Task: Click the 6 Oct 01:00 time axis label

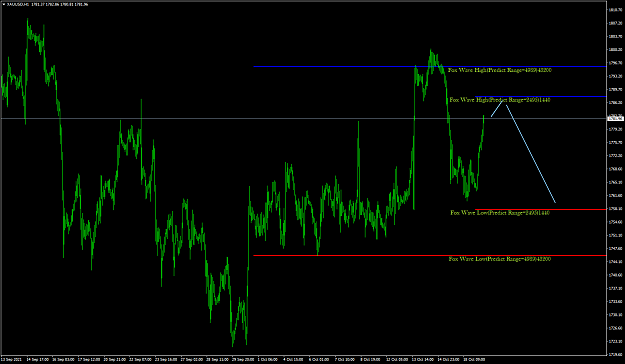Action: pos(319,359)
